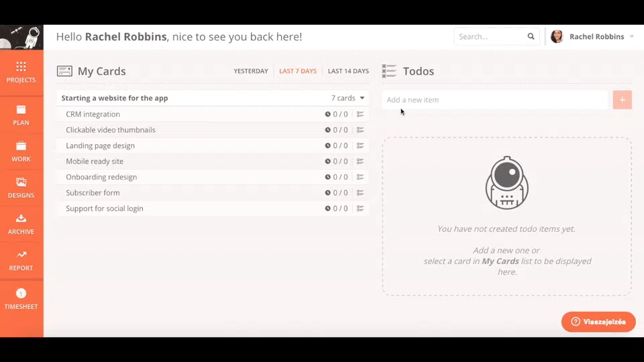
Task: Collapse the 7 cards dropdown arrow
Action: point(362,98)
